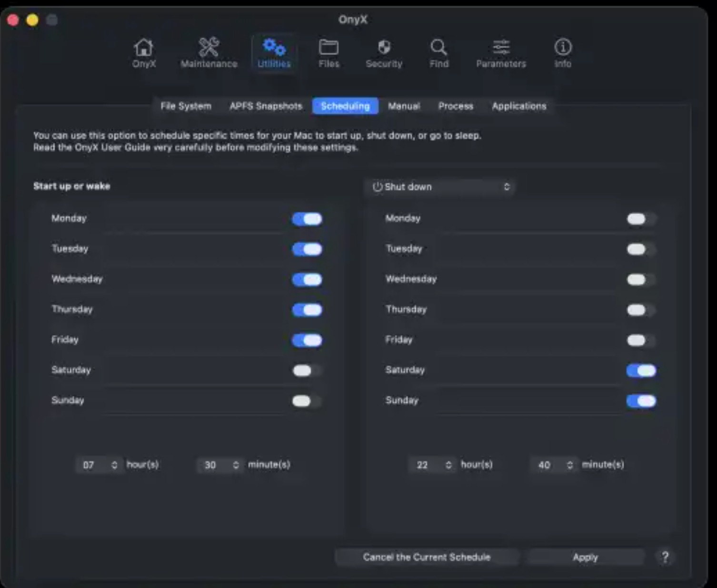Enable Sunday start up toggle
The width and height of the screenshot is (717, 588).
[307, 401]
